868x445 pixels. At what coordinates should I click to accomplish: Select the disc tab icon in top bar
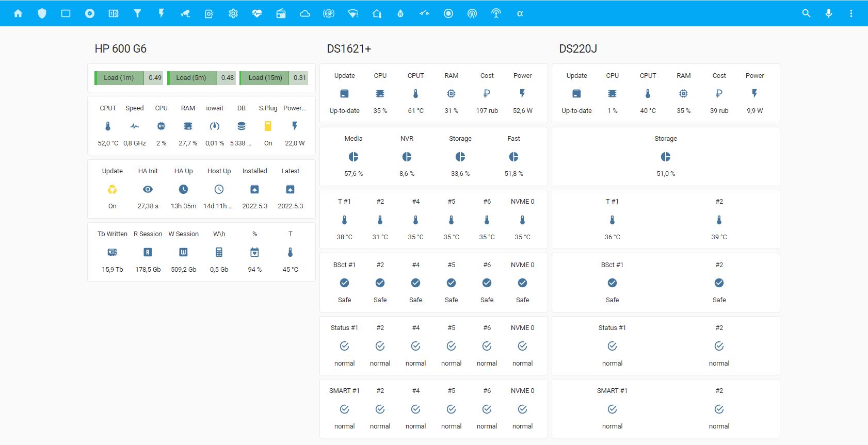point(90,13)
